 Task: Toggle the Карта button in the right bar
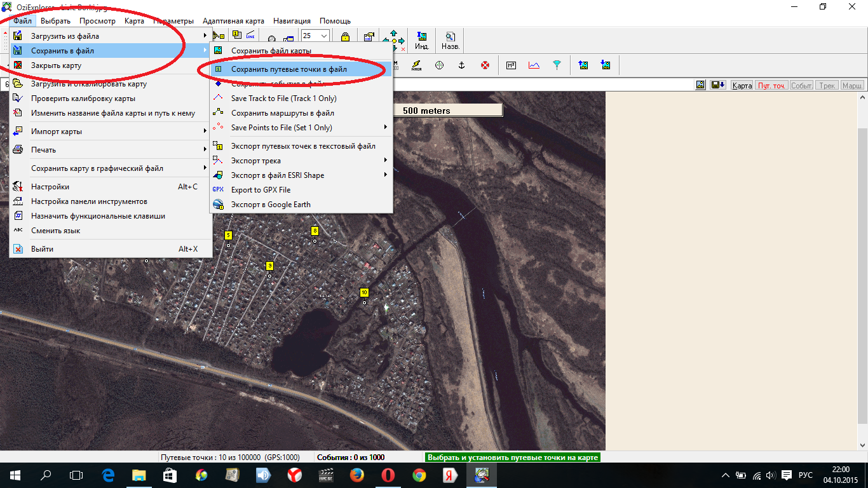(742, 85)
